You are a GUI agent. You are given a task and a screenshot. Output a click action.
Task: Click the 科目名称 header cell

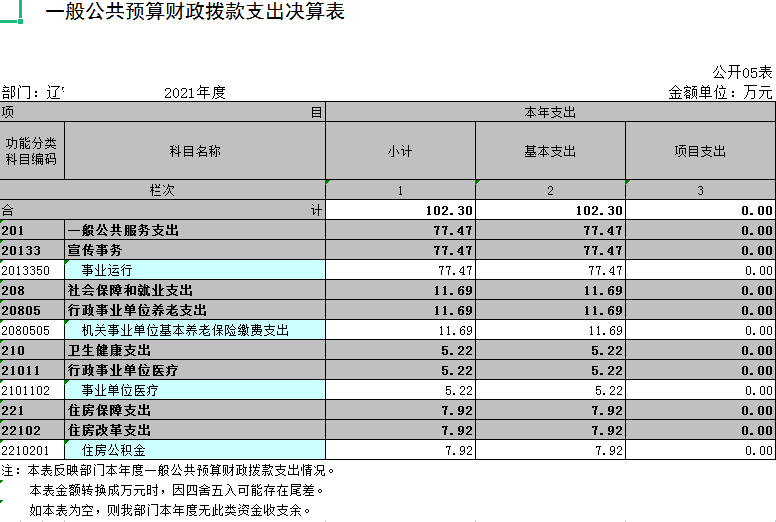195,151
